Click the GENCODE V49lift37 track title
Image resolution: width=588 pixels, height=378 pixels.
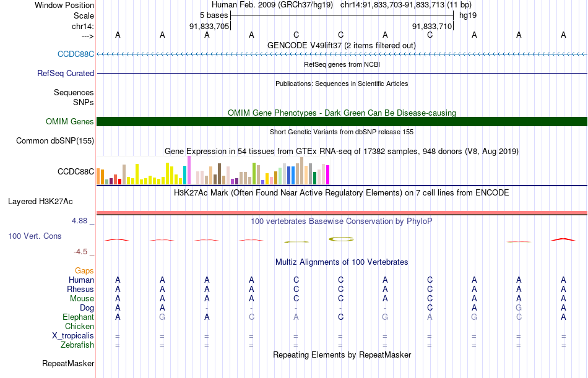[342, 45]
